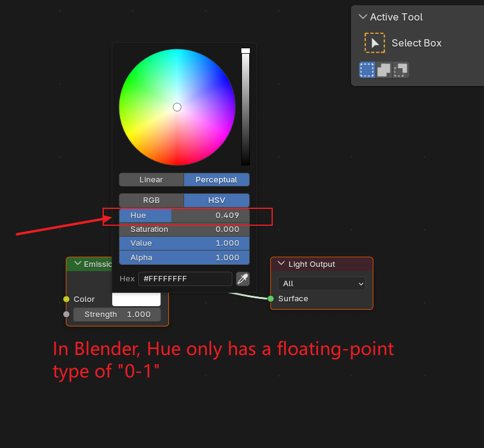Click the vertical brightness slider bar
The image size is (484, 448).
pyautogui.click(x=246, y=107)
